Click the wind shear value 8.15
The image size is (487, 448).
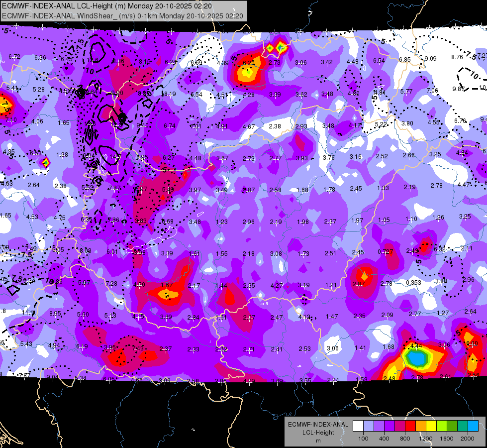tap(145, 62)
